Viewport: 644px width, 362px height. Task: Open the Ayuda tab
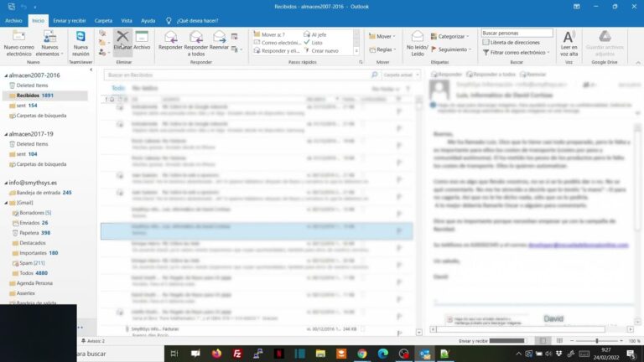148,20
